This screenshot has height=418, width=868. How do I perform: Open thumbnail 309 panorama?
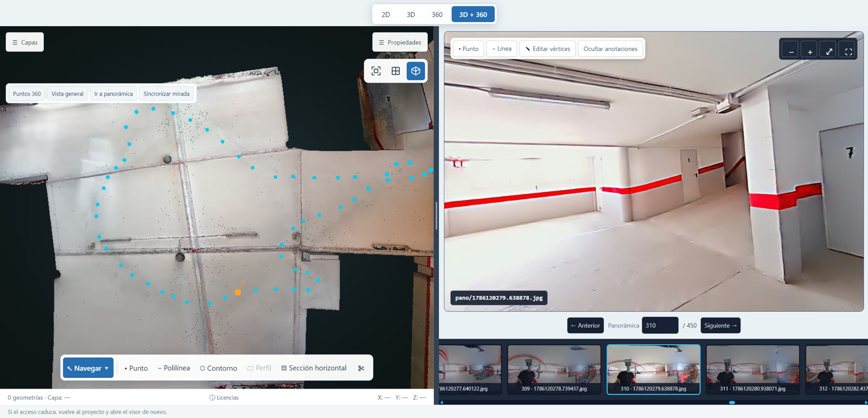click(554, 369)
